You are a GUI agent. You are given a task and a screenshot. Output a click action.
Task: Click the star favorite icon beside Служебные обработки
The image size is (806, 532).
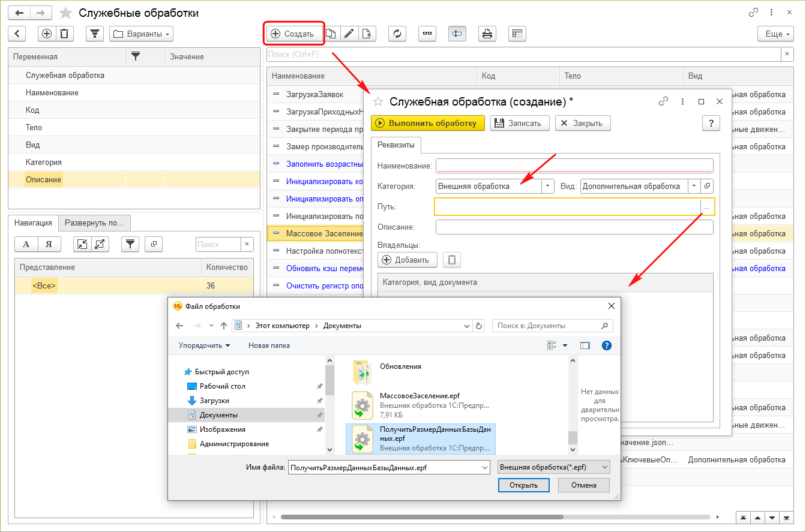pos(66,13)
